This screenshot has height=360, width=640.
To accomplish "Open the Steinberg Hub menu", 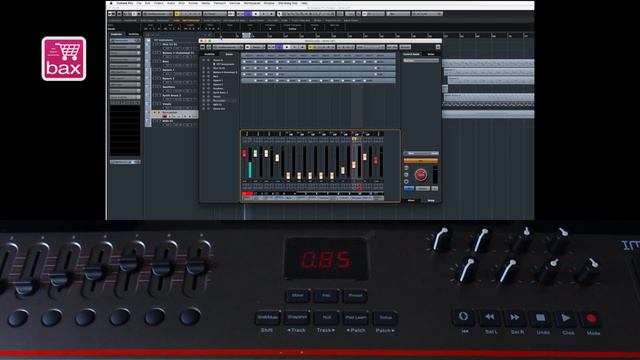I will tap(288, 3).
